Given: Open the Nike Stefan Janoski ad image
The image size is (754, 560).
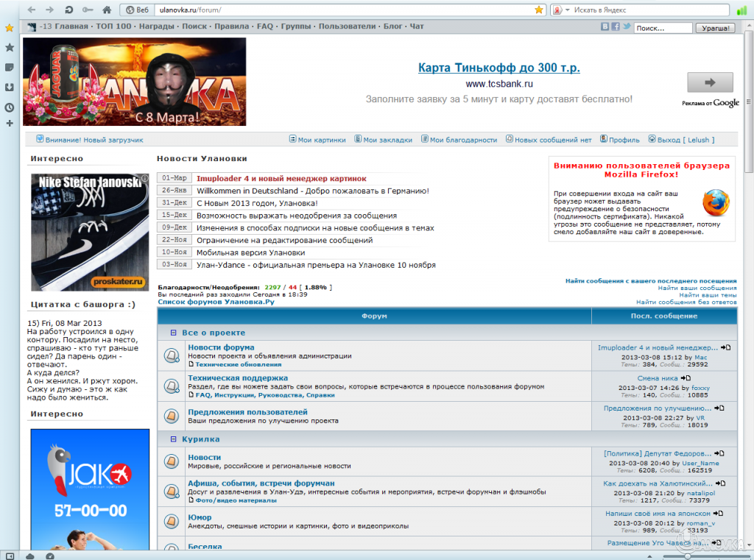Looking at the screenshot, I should coord(90,232).
